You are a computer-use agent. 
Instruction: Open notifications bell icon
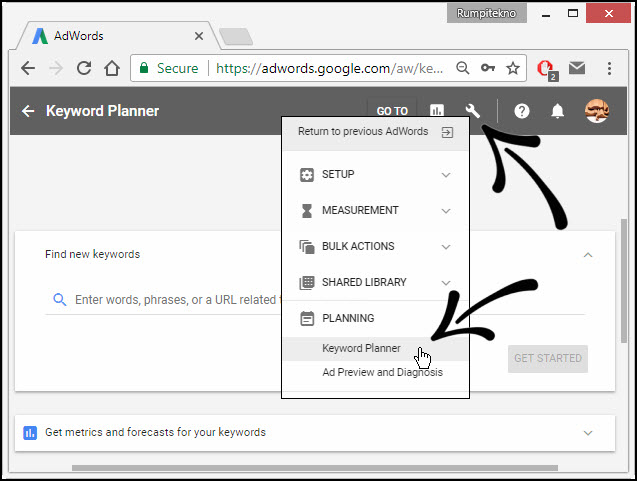[x=557, y=111]
